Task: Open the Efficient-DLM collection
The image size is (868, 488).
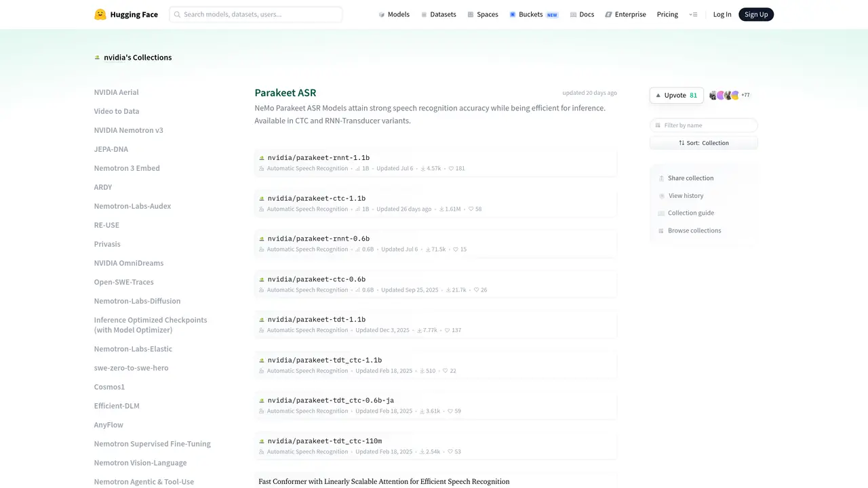Action: coord(117,406)
